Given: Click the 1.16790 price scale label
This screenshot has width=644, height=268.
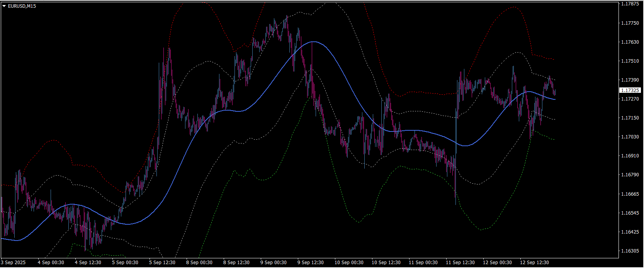Looking at the screenshot, I should point(630,175).
